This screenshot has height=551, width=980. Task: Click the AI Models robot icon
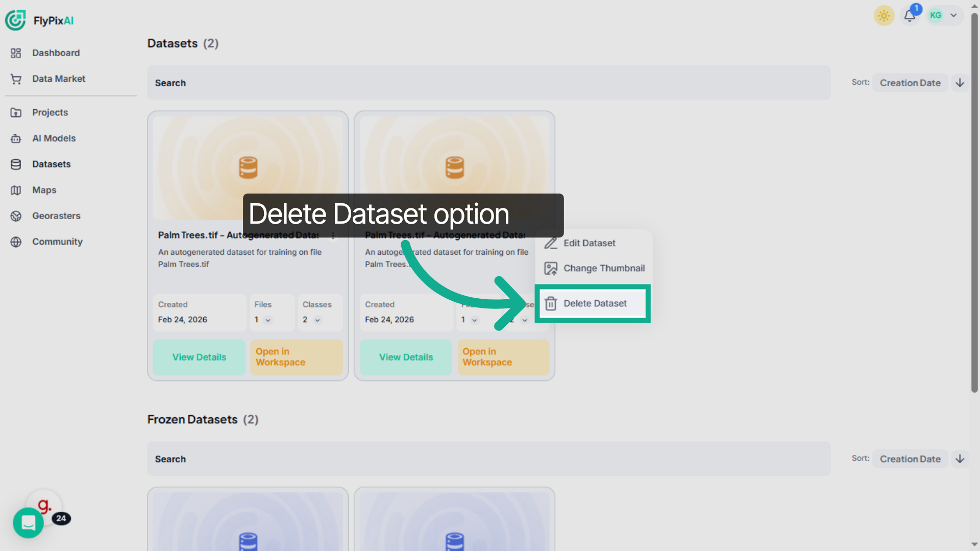pos(16,138)
